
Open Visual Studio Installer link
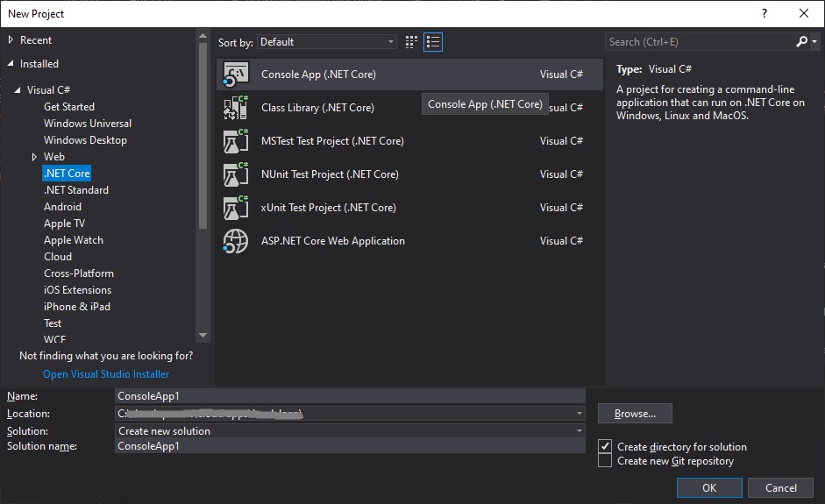(x=106, y=374)
